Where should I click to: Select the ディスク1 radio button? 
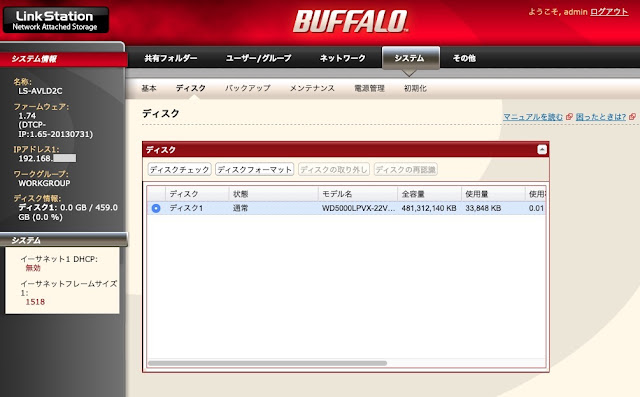pos(156,208)
